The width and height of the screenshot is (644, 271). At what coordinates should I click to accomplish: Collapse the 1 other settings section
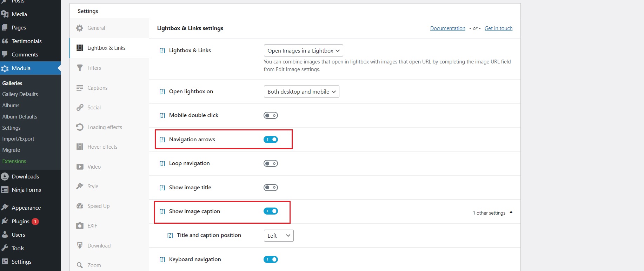coord(492,212)
